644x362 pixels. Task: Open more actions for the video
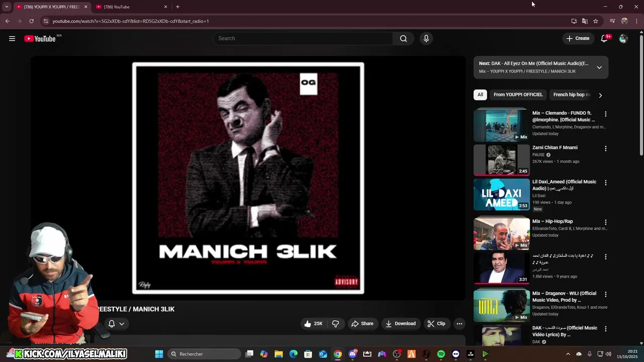tap(459, 324)
